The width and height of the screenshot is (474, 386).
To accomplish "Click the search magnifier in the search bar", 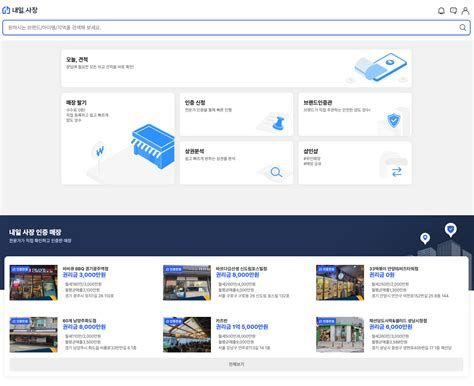I will click(x=463, y=27).
